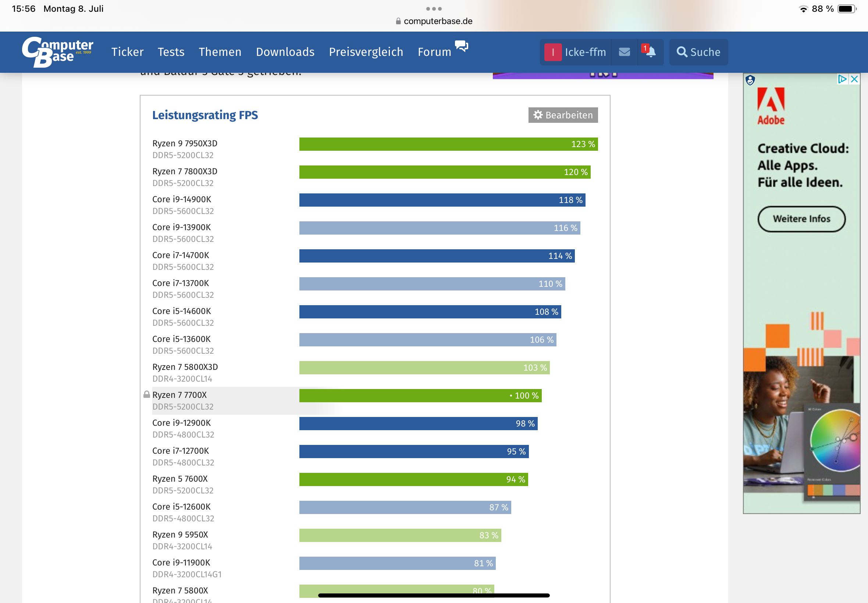Open Preisvergleich in the navigation
Screen dimensions: 868x603
click(x=366, y=52)
